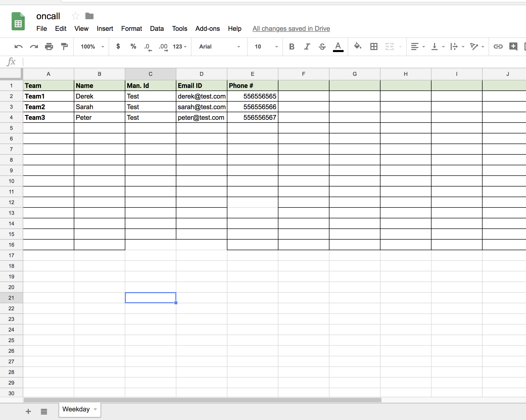
Task: Click the Print icon
Action: click(x=49, y=47)
